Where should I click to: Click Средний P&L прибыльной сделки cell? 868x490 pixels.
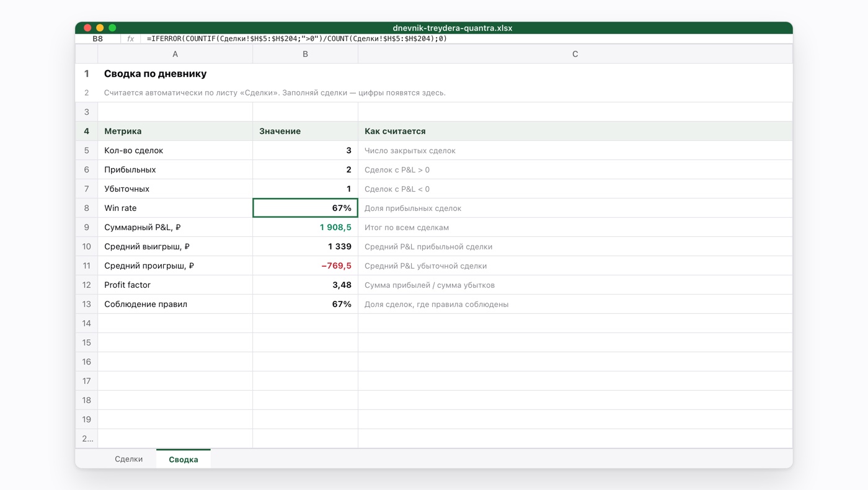click(x=575, y=246)
